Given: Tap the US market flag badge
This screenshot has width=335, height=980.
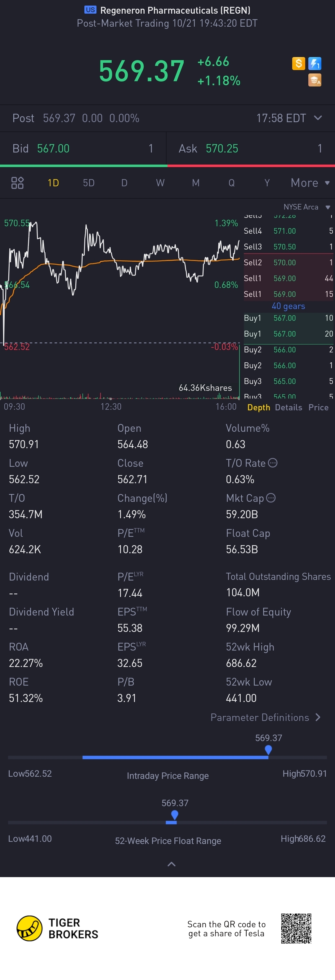Looking at the screenshot, I should pyautogui.click(x=90, y=10).
